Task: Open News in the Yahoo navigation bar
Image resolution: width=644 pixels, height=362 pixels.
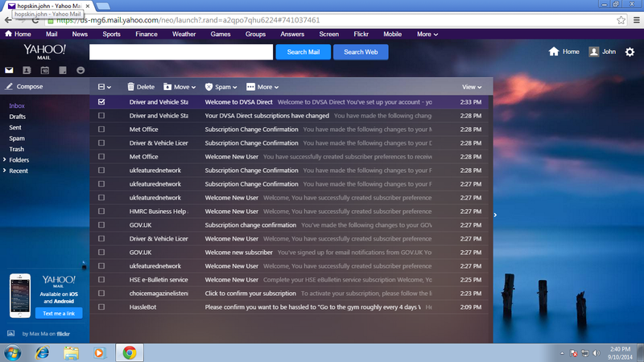Action: [x=80, y=34]
